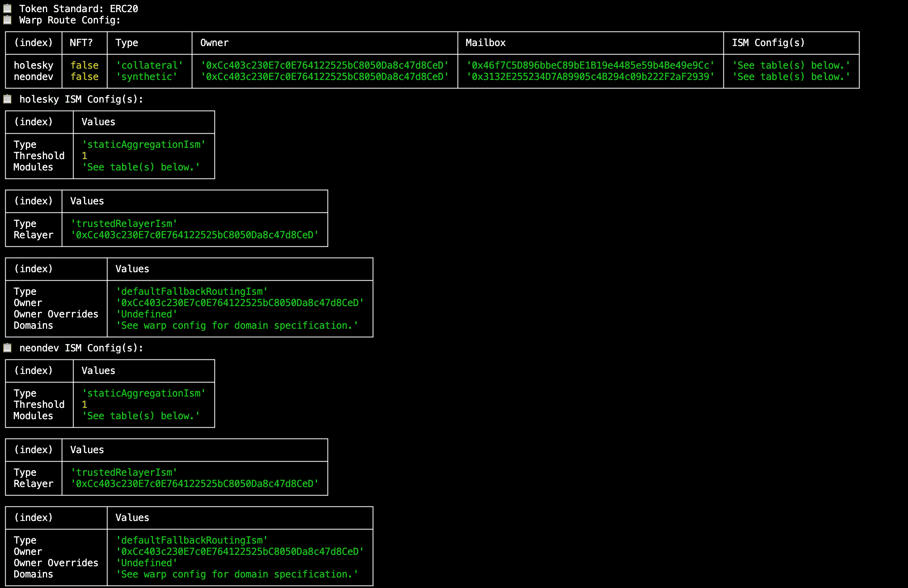
Task: Select the 'holesky ISM Config(s):' heading
Action: (81, 99)
